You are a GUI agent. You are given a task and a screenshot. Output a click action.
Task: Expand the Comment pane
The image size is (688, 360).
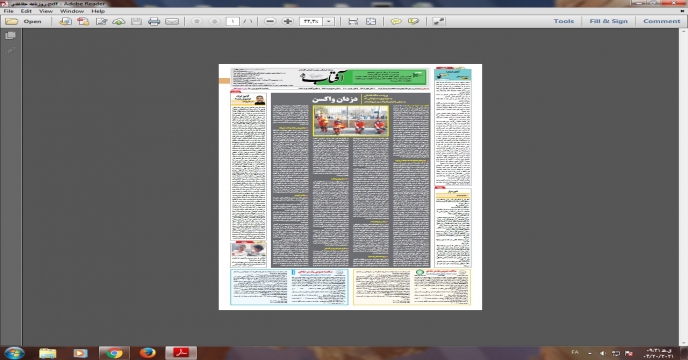(x=662, y=21)
